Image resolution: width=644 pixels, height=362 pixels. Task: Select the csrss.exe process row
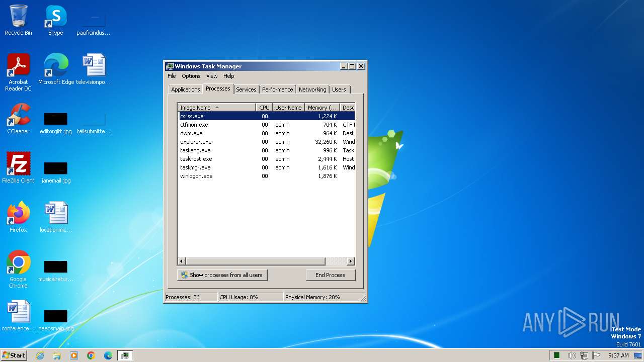click(266, 116)
